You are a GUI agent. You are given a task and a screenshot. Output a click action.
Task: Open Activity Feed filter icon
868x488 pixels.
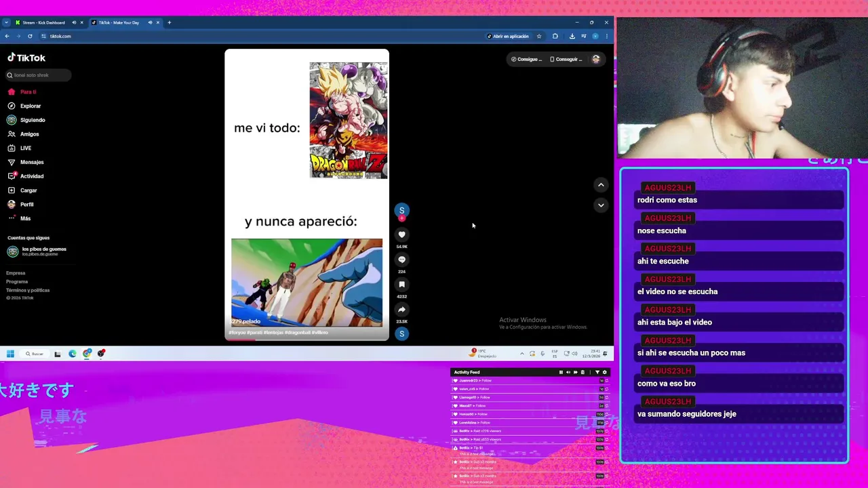pos(597,372)
